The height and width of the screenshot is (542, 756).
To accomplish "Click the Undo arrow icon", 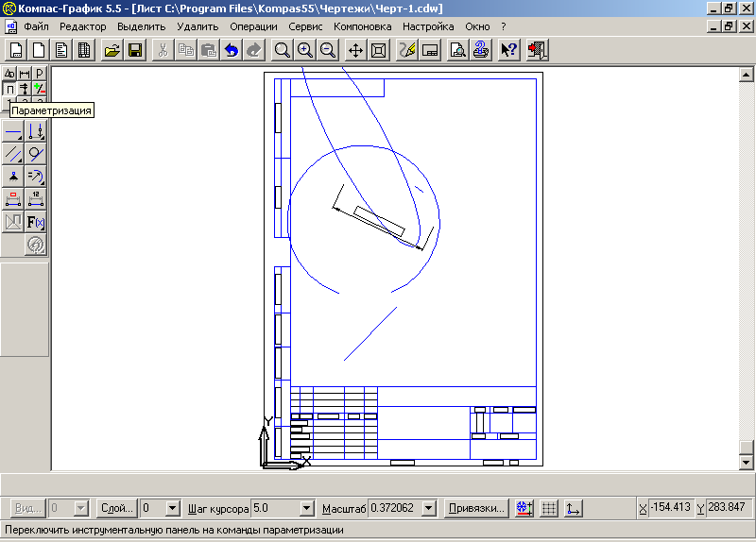I will [x=231, y=50].
